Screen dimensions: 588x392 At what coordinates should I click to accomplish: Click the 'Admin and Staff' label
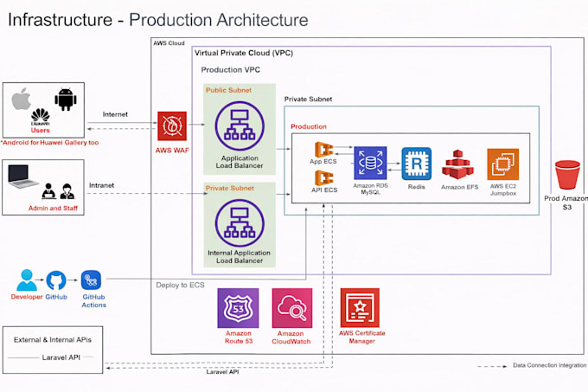tap(53, 209)
